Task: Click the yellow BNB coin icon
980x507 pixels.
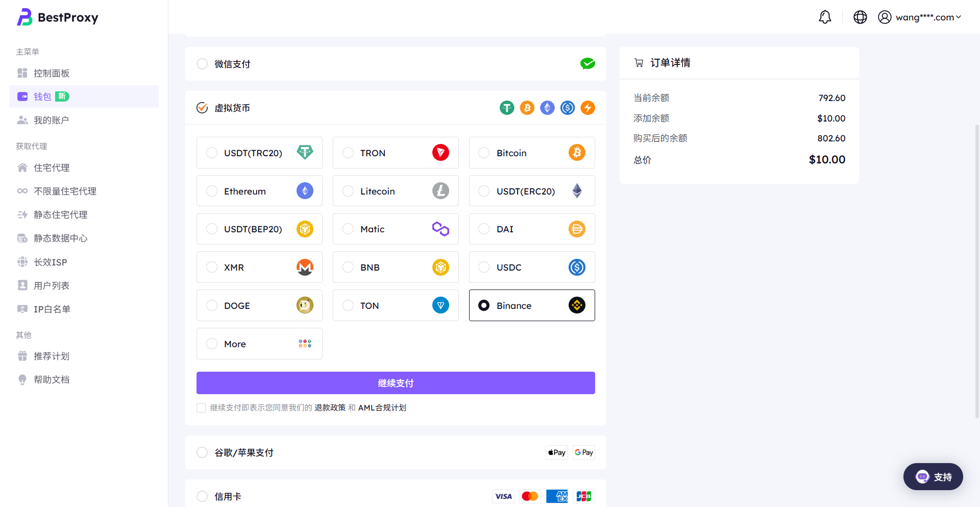Action: coord(440,267)
